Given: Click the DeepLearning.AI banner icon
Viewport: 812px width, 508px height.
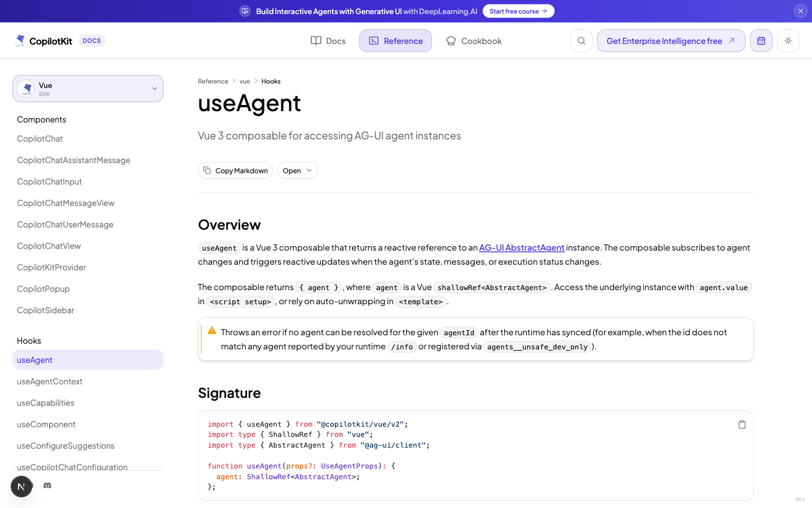Looking at the screenshot, I should pyautogui.click(x=245, y=11).
